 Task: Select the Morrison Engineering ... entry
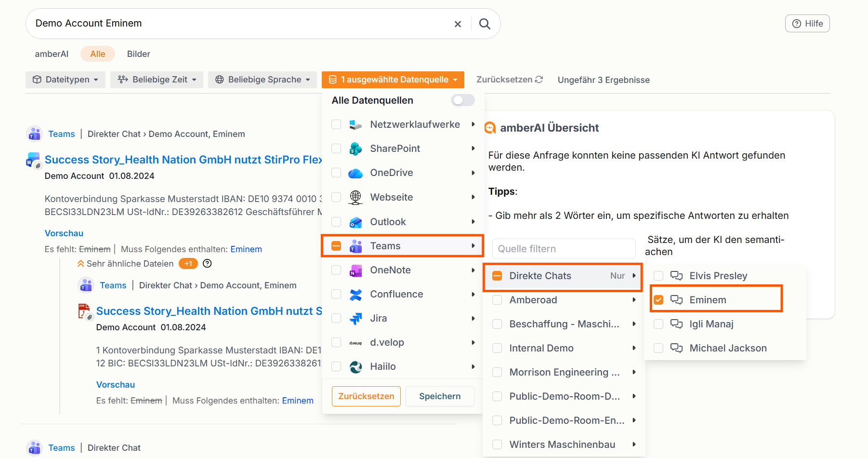[x=564, y=372]
